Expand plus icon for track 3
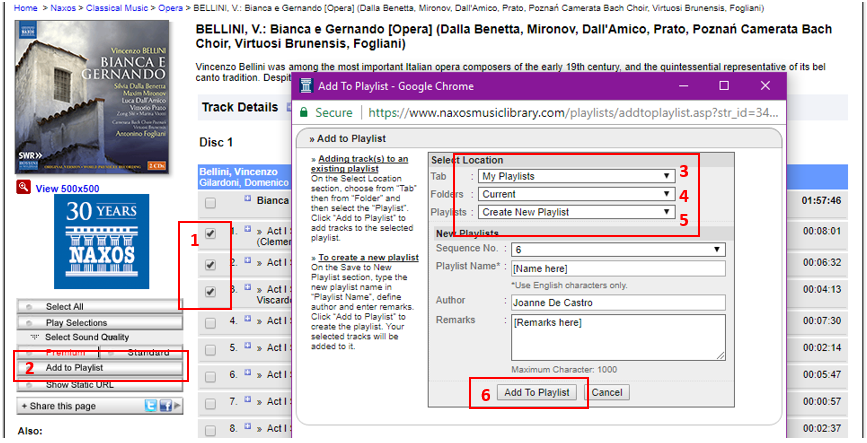The height and width of the screenshot is (443, 867). point(248,287)
